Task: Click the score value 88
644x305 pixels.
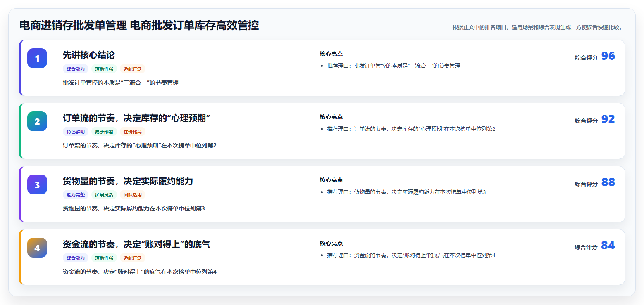Action: [608, 182]
